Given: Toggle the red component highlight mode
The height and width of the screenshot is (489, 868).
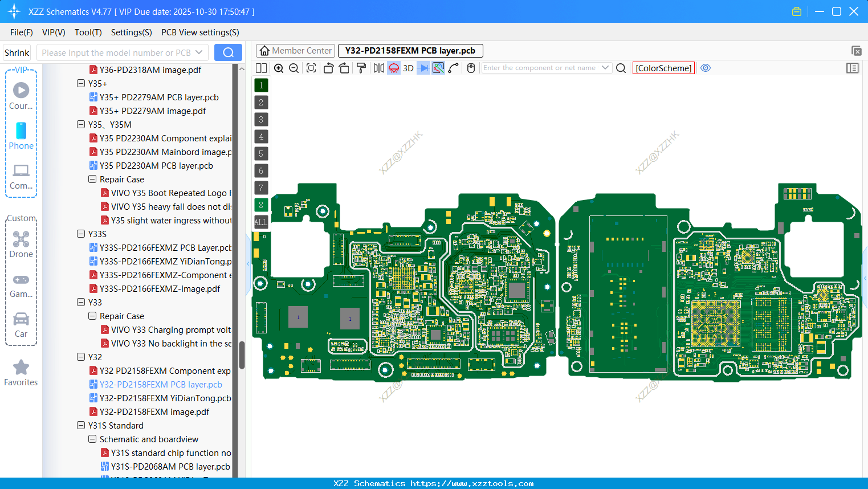Looking at the screenshot, I should (x=393, y=68).
